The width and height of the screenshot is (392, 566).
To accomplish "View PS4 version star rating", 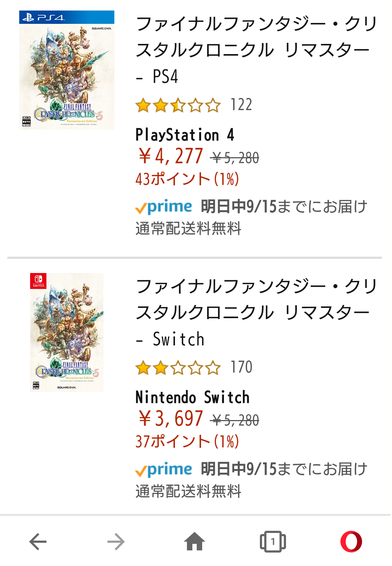I will [178, 106].
